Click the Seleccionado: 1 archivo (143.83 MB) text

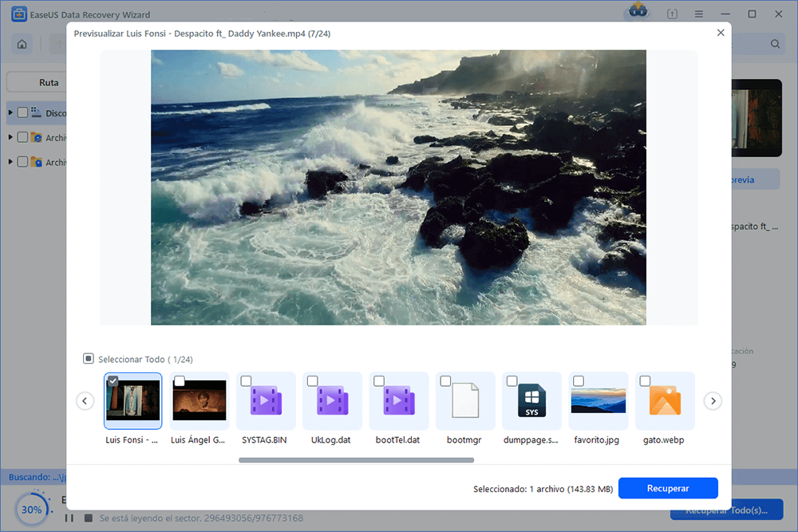[x=543, y=489]
